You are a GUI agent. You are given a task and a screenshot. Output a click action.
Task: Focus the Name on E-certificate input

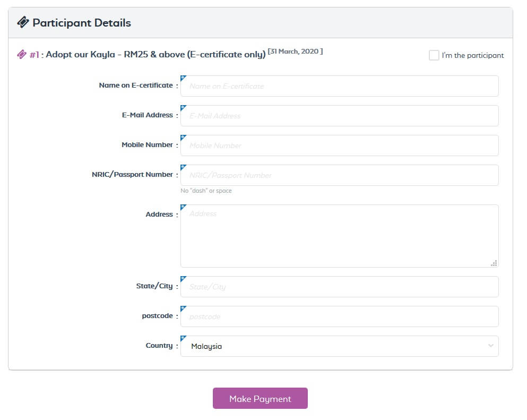click(x=340, y=86)
